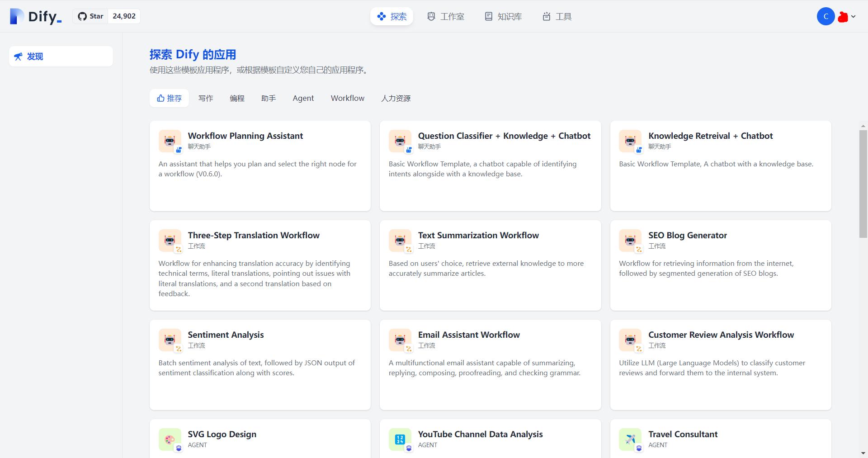Screen dimensions: 868x458
Task: Open YouTube Channel Data Analysis title
Action: (480, 434)
